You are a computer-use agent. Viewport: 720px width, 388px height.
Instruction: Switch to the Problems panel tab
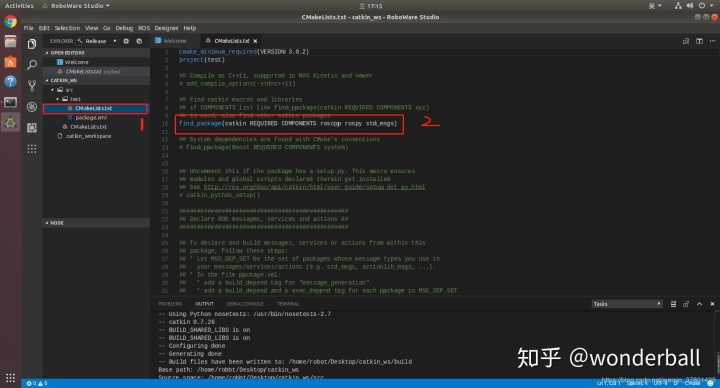(x=170, y=304)
